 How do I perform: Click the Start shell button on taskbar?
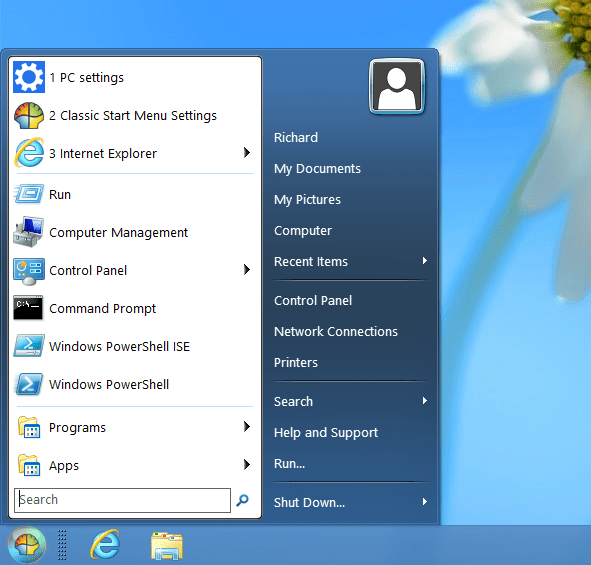click(27, 545)
